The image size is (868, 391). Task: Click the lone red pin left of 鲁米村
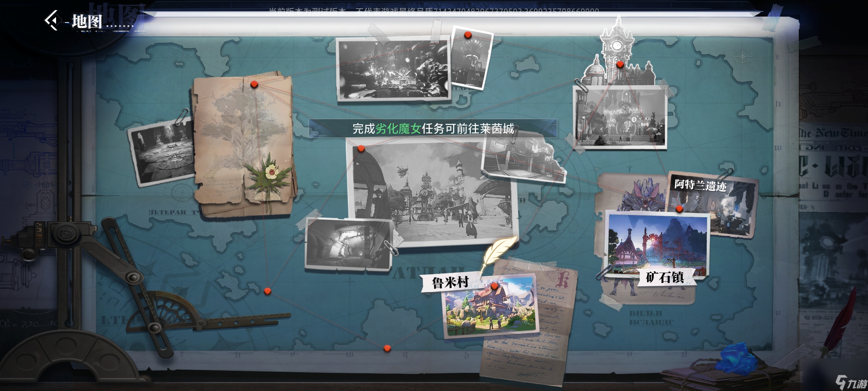(267, 291)
